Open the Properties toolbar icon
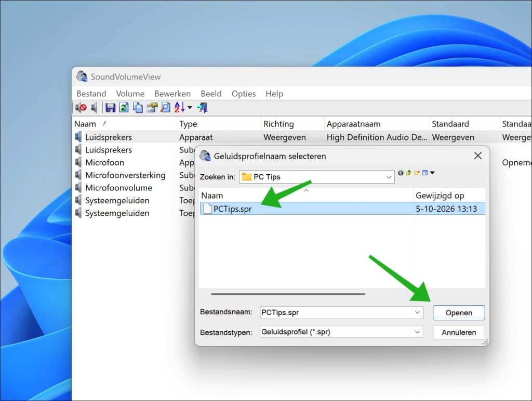This screenshot has width=532, height=401. click(x=152, y=108)
